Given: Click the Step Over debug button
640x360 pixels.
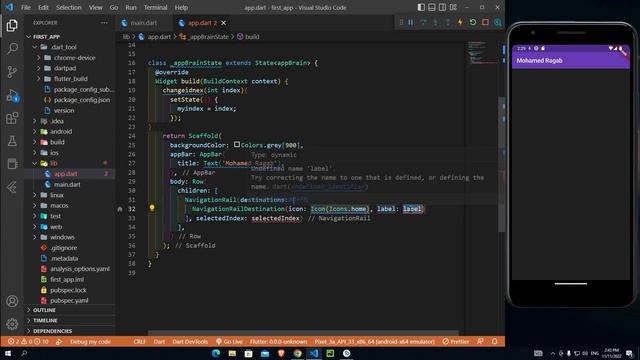Looking at the screenshot, I should tap(423, 22).
